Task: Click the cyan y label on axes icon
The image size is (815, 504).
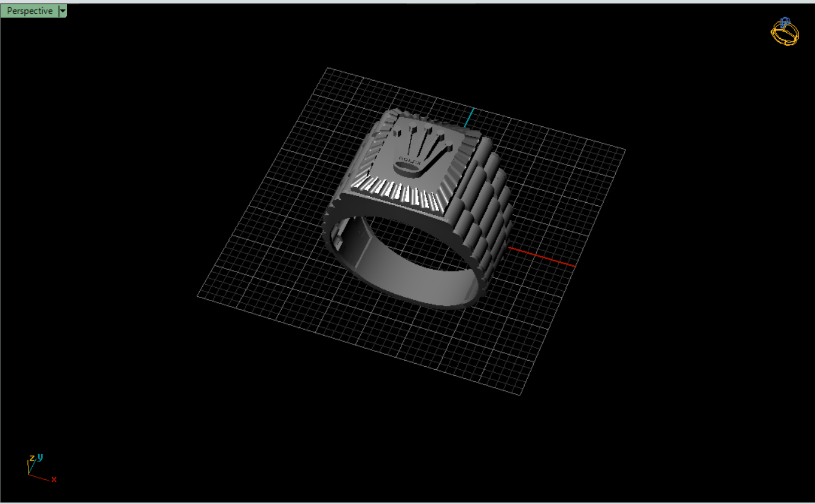Action: click(x=40, y=457)
